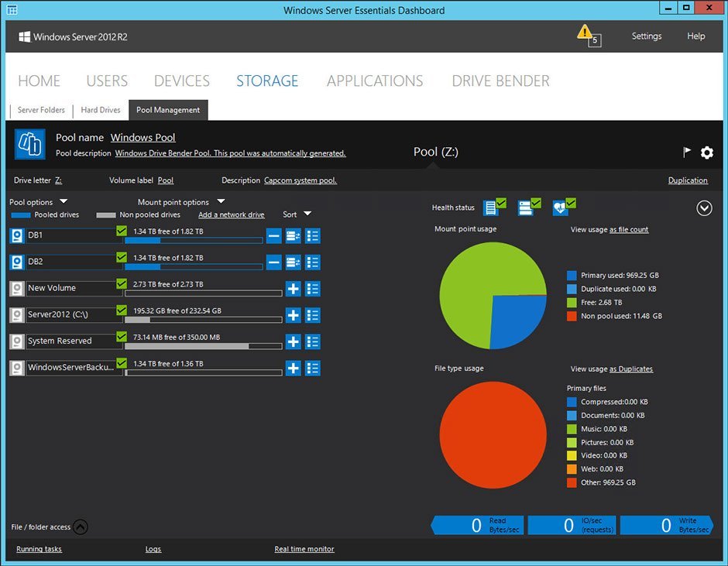Toggle the Server2012 (C:\) green checkbox
The height and width of the screenshot is (566, 728).
[x=122, y=310]
